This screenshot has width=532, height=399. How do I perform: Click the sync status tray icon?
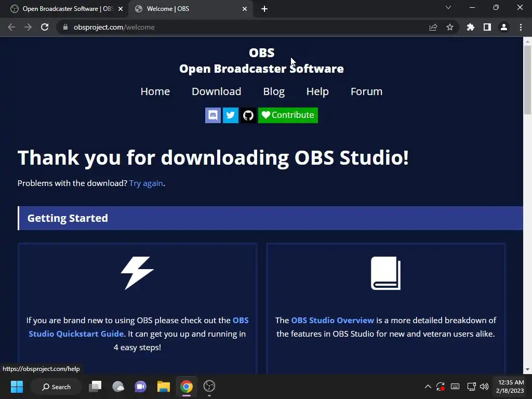click(441, 387)
